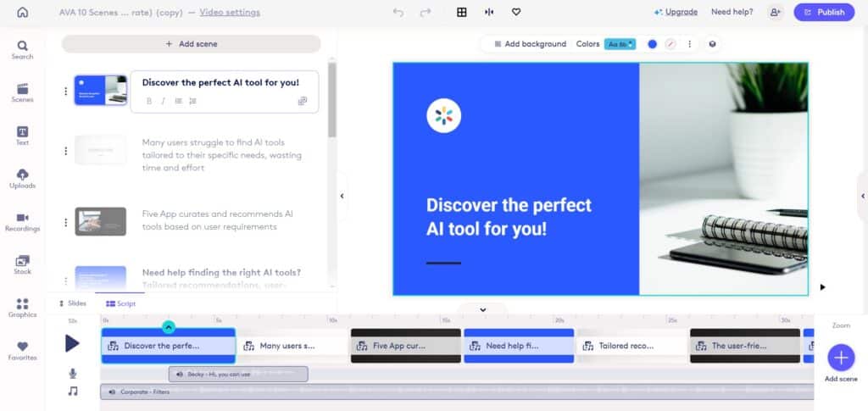The width and height of the screenshot is (868, 411).
Task: Click the 'Five App curates' scene thumbnail
Action: (x=101, y=221)
